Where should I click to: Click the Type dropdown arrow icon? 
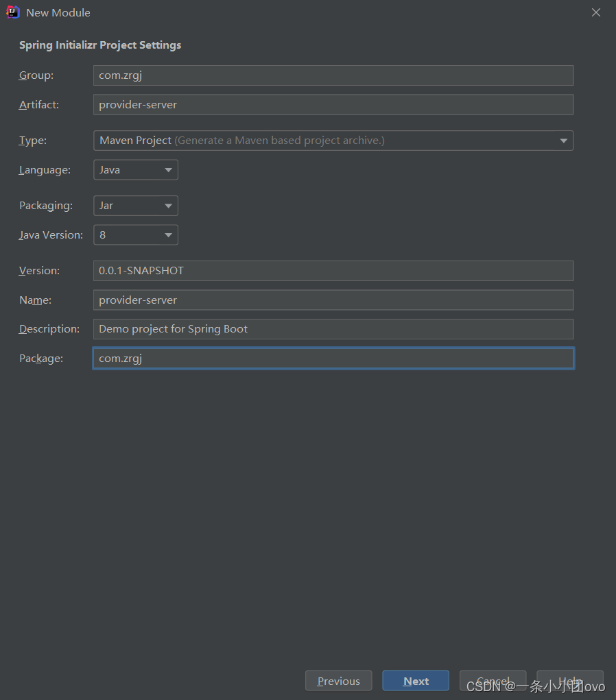564,141
